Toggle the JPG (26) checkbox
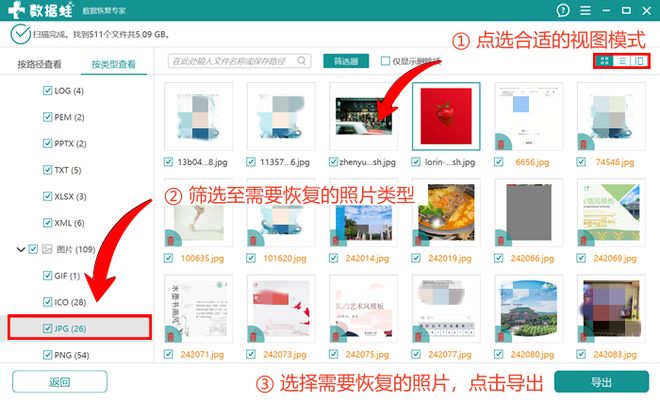Viewport: 660px width, 403px height. 48,327
